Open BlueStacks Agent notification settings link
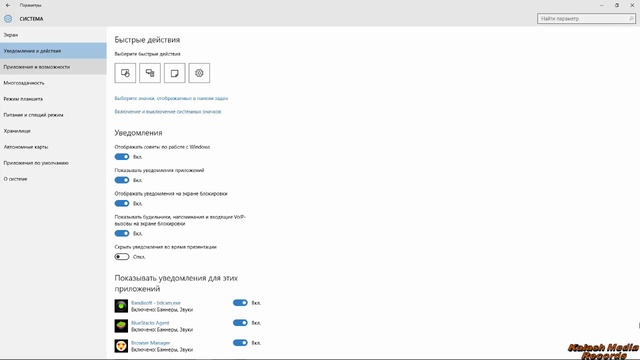The width and height of the screenshot is (640, 360). tap(150, 323)
